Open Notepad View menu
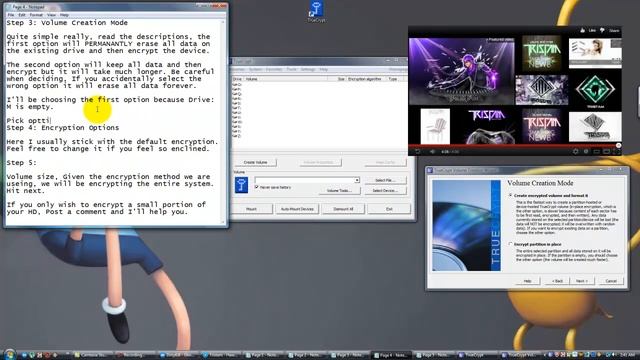The height and width of the screenshot is (360, 640). click(51, 15)
